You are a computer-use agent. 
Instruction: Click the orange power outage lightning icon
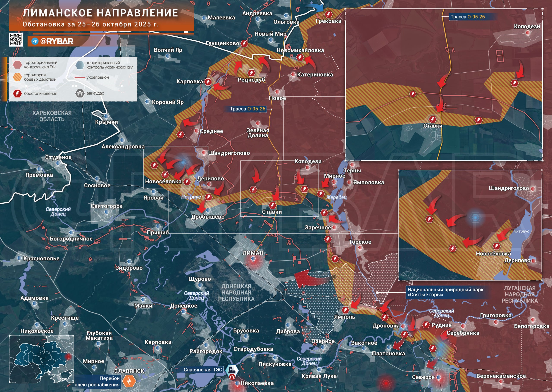[129, 381]
